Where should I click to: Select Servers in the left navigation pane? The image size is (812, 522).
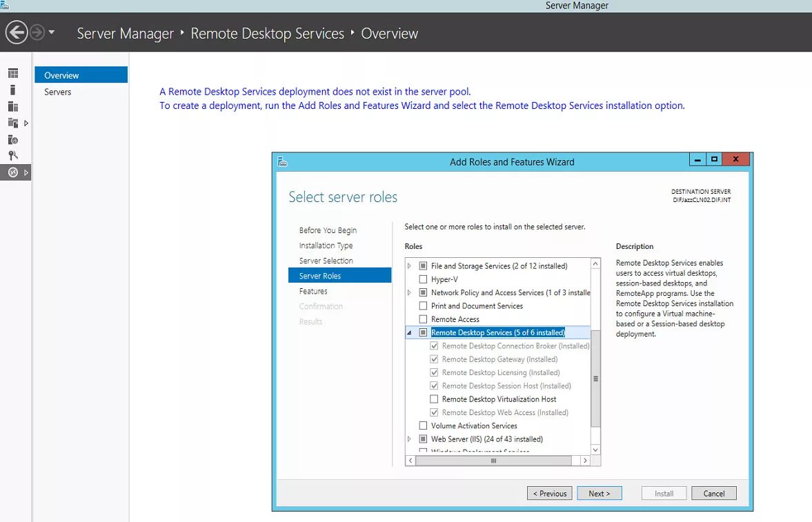coord(81,92)
